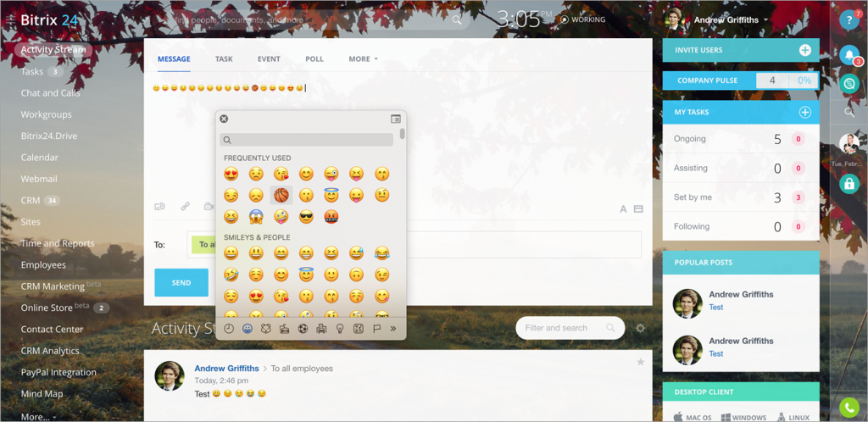Viewport: 868px width, 422px height.
Task: Pick the rolling on floor laughing emoji
Action: point(231,275)
